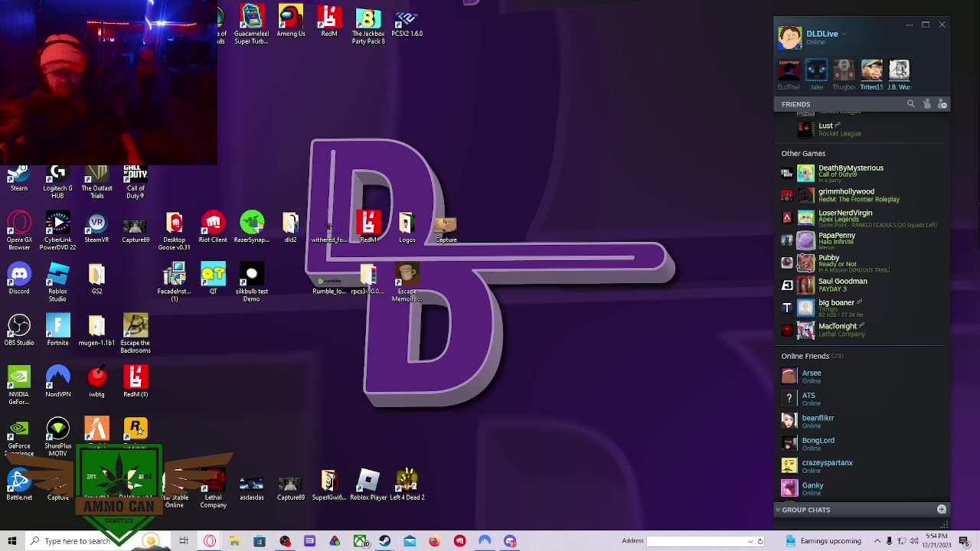Open the Discord desktop shortcut

click(19, 280)
